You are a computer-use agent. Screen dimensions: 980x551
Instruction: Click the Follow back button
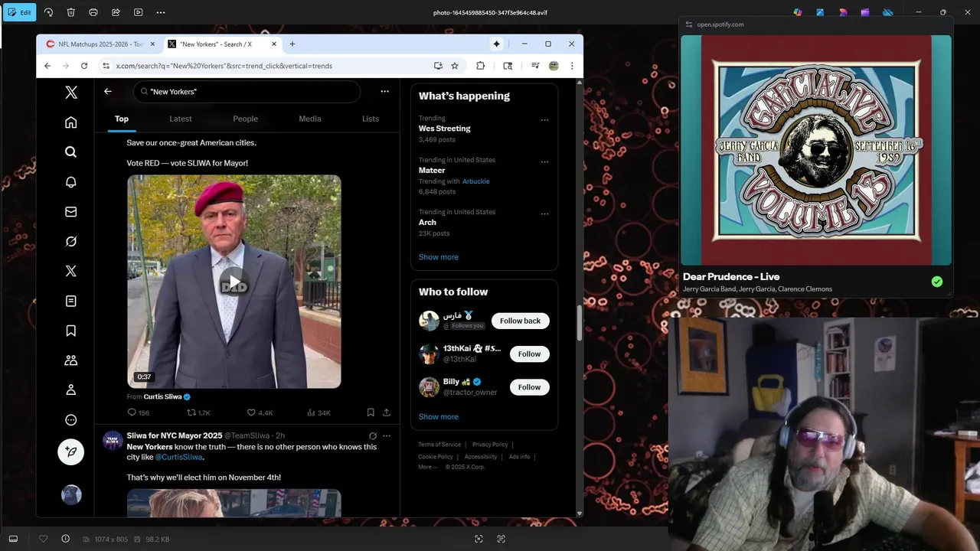pyautogui.click(x=521, y=321)
